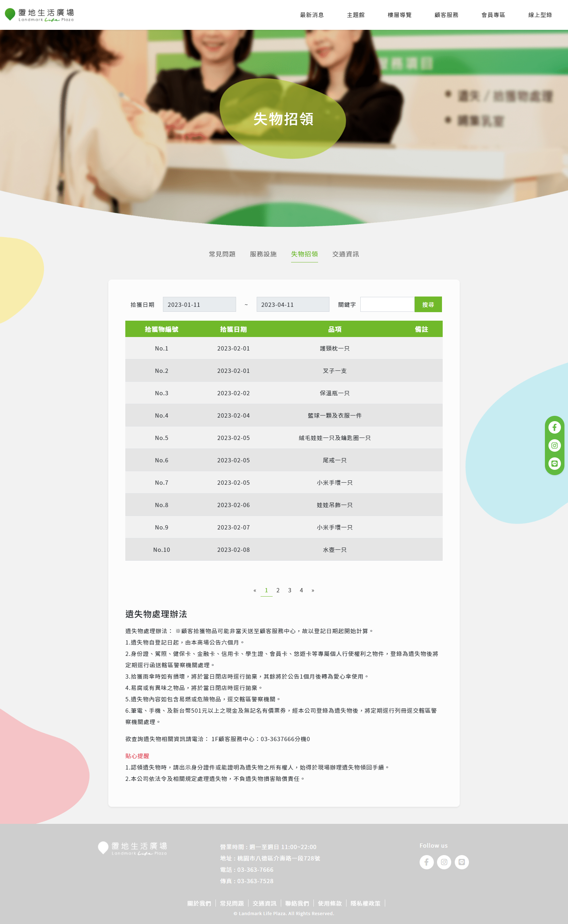Open Instagram from the floating side widget
The width and height of the screenshot is (568, 924).
[554, 445]
